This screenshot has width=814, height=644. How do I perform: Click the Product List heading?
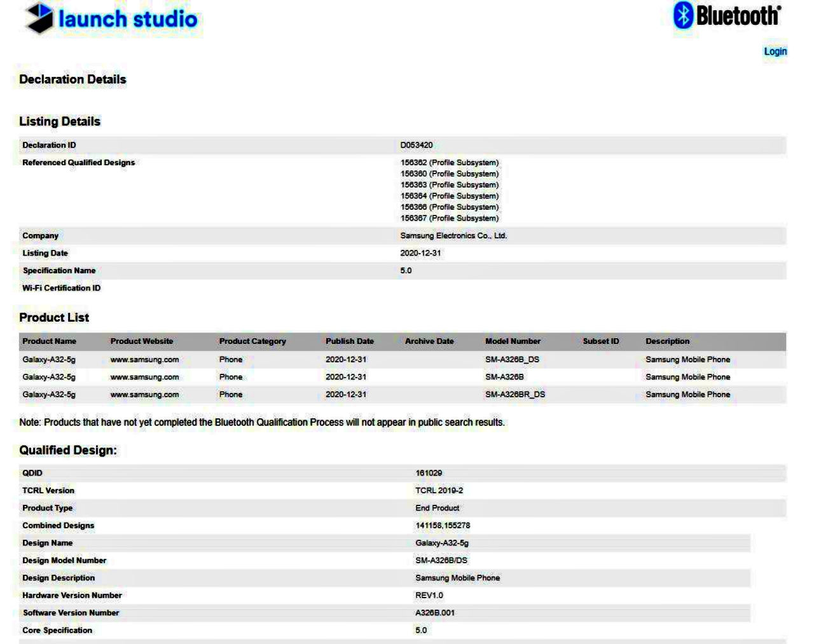point(54,317)
